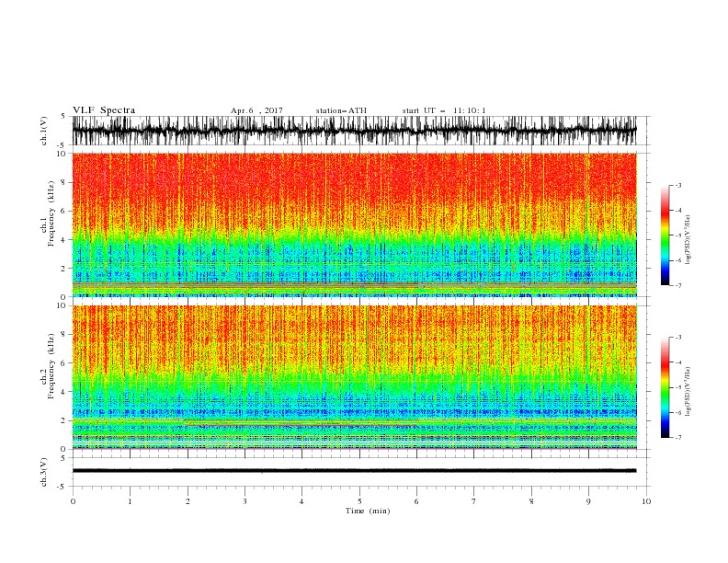
Task: Click the '-7' label on ch.1 color bar
Action: (678, 285)
